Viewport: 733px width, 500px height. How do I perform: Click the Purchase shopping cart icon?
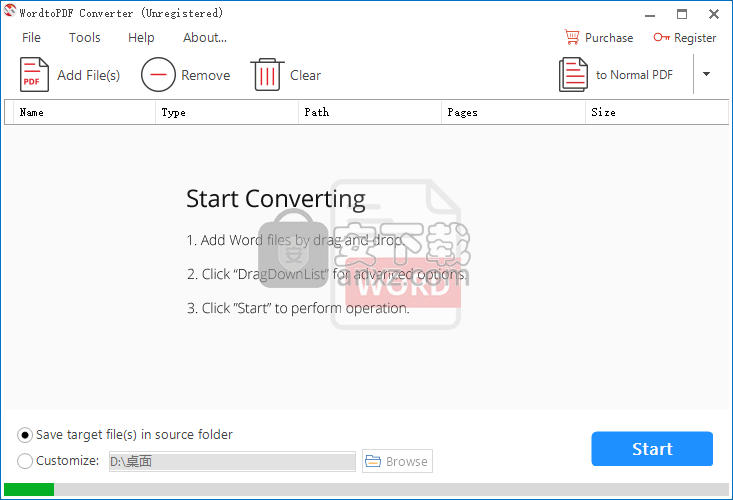(572, 37)
